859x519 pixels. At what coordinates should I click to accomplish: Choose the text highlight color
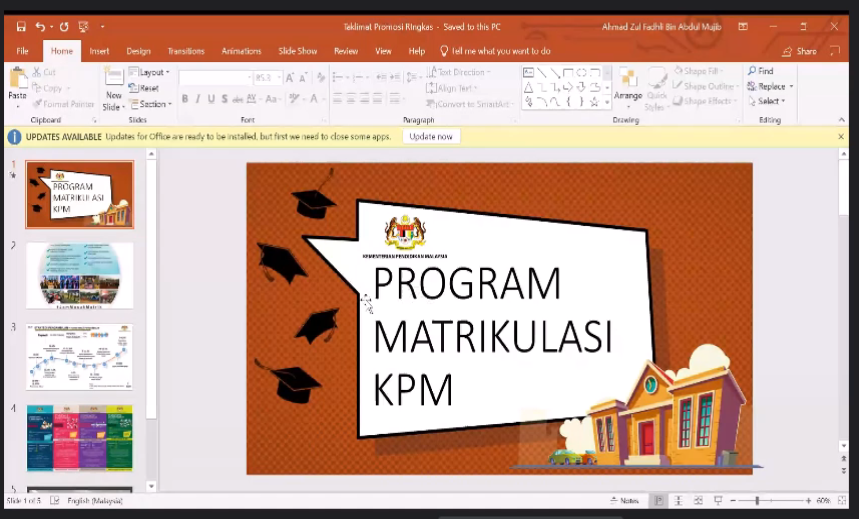(295, 99)
